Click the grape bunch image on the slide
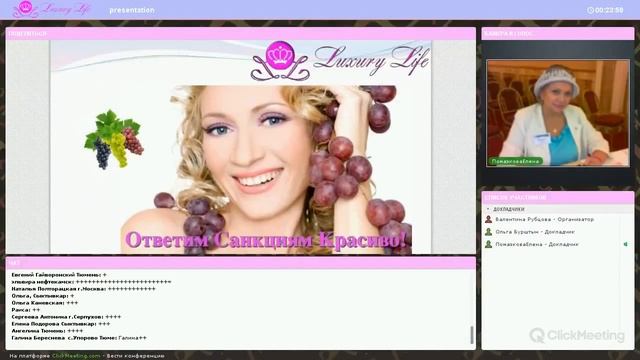The height and width of the screenshot is (360, 640). pos(114,139)
